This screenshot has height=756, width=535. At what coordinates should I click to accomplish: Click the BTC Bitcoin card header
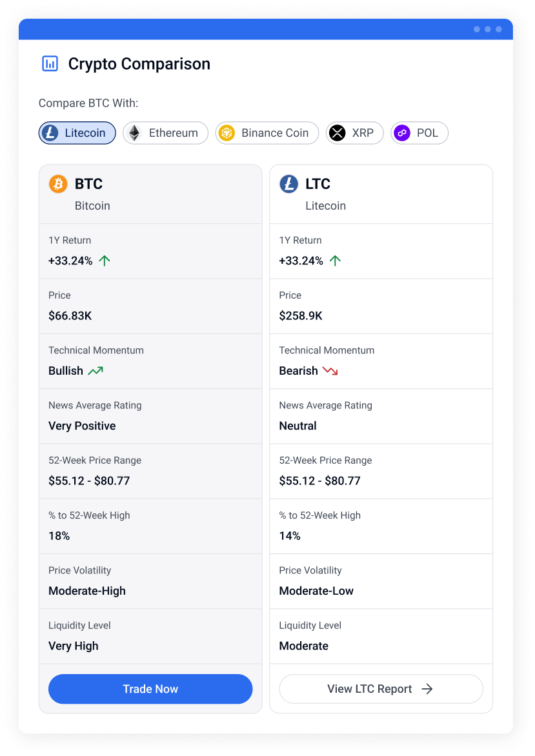tap(150, 194)
